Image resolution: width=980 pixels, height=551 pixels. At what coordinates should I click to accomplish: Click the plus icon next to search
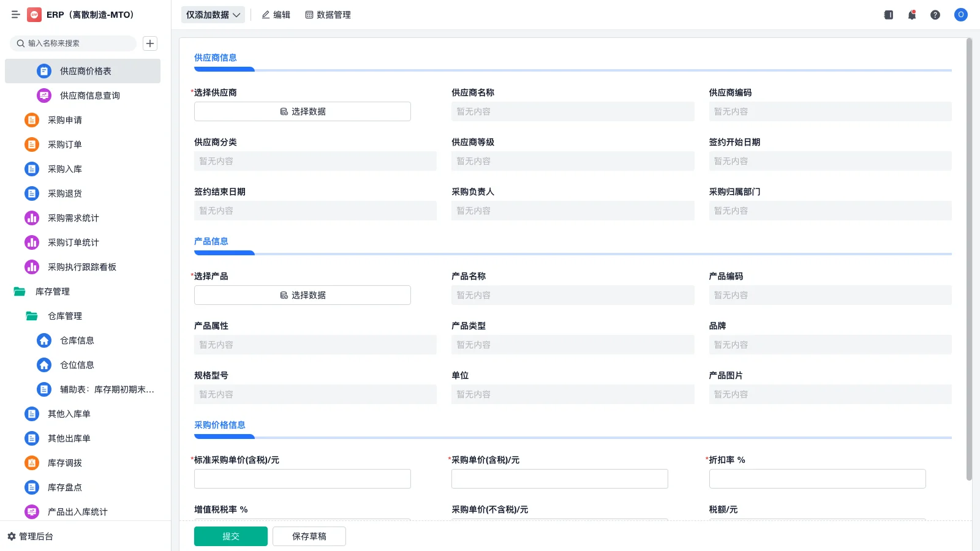pyautogui.click(x=150, y=43)
